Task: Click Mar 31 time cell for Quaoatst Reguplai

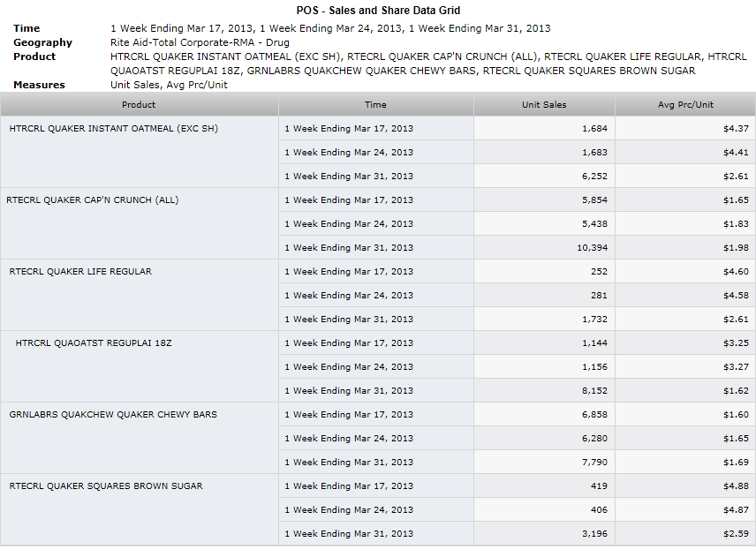Action: (x=376, y=391)
